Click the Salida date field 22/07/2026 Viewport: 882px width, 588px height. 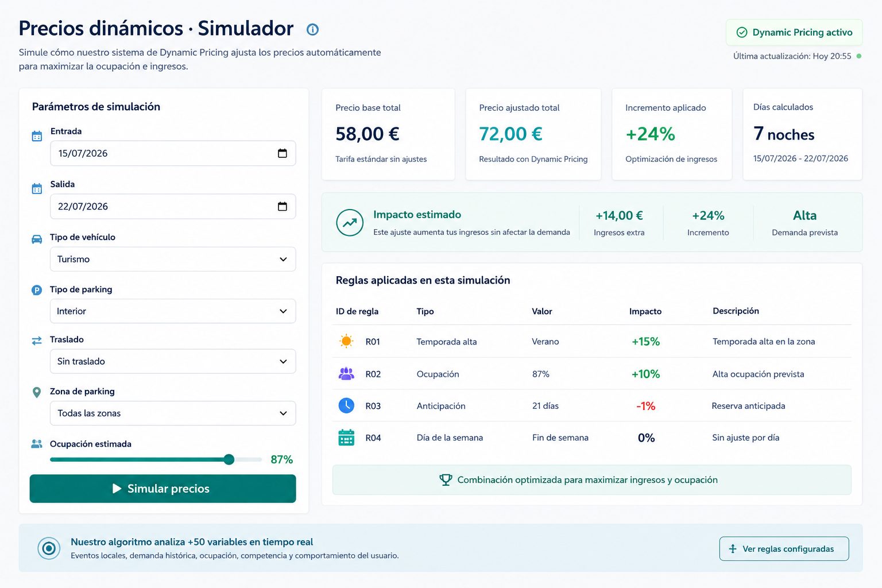click(x=173, y=206)
